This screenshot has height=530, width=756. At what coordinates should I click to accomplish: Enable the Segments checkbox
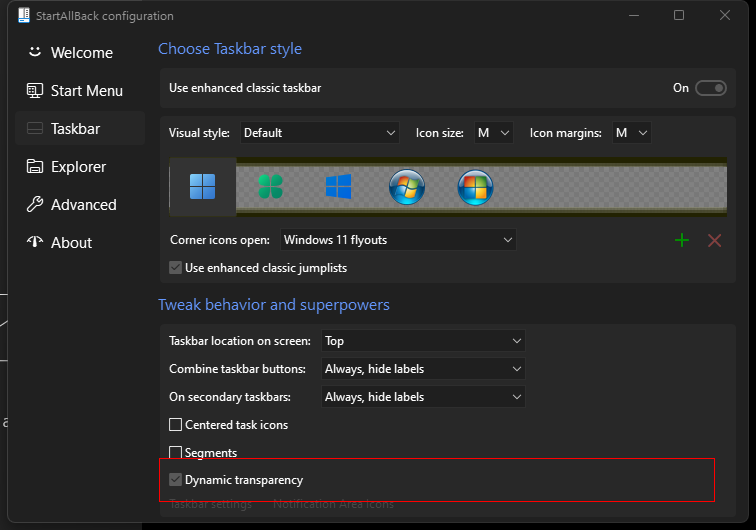tap(176, 452)
